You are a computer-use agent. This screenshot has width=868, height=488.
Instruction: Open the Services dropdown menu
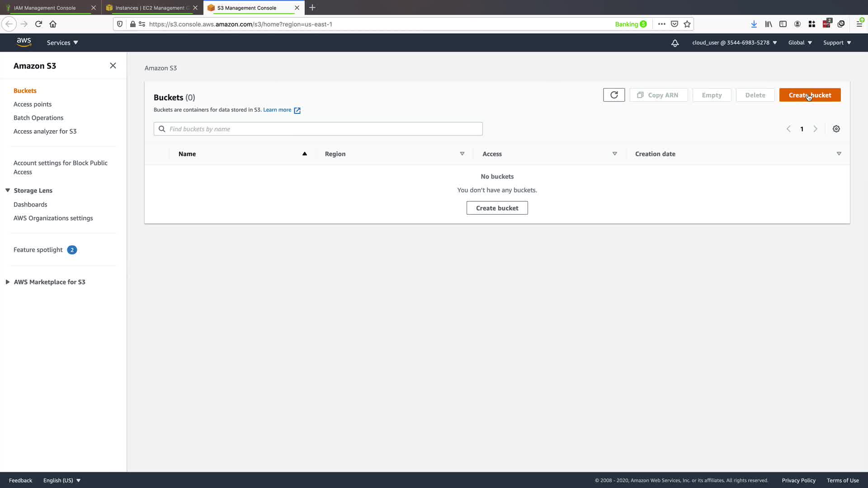click(x=62, y=42)
